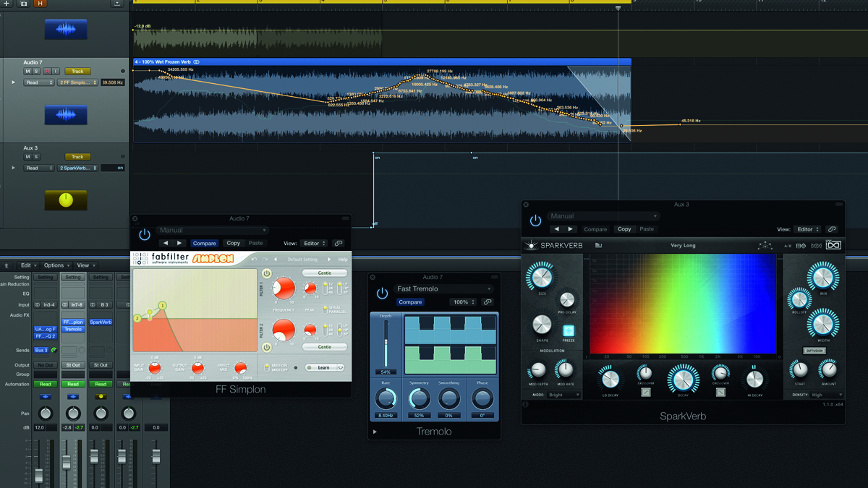Click Copy in SparkVerb window
The height and width of the screenshot is (488, 868).
(x=624, y=229)
